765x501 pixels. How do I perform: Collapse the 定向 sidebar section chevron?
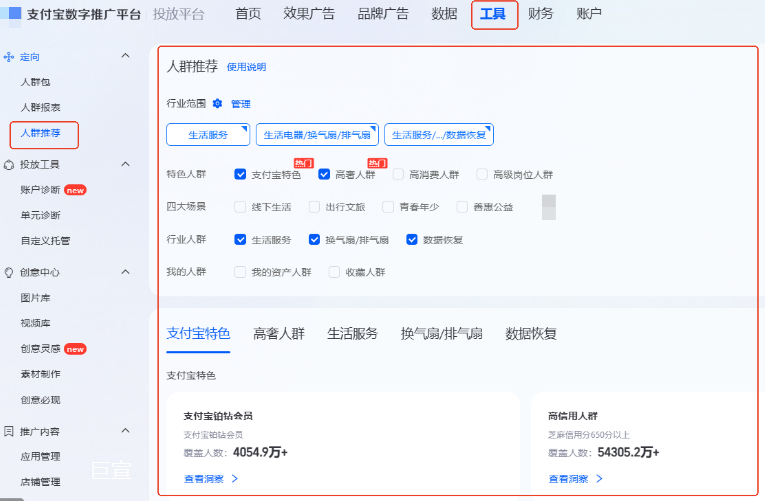[x=125, y=56]
